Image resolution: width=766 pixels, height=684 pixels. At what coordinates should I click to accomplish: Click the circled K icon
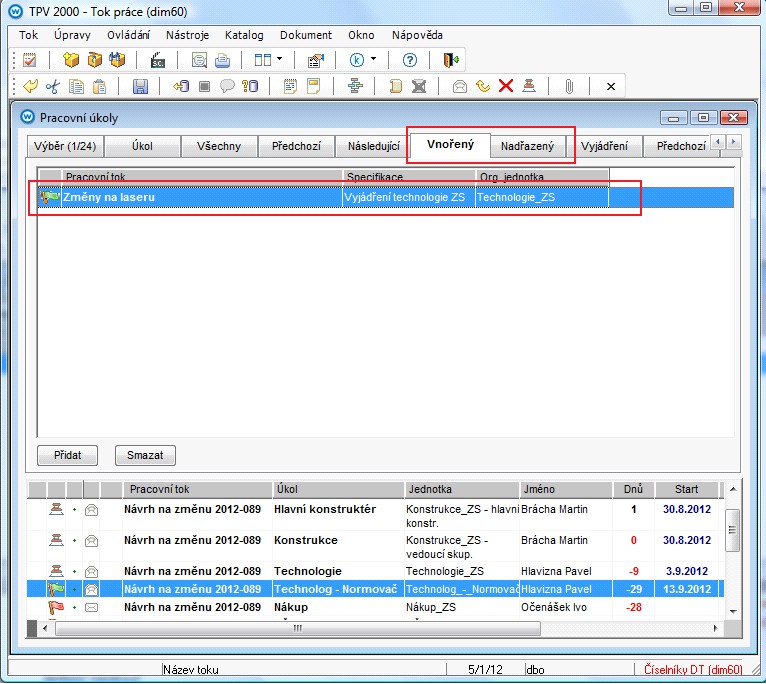pyautogui.click(x=357, y=60)
